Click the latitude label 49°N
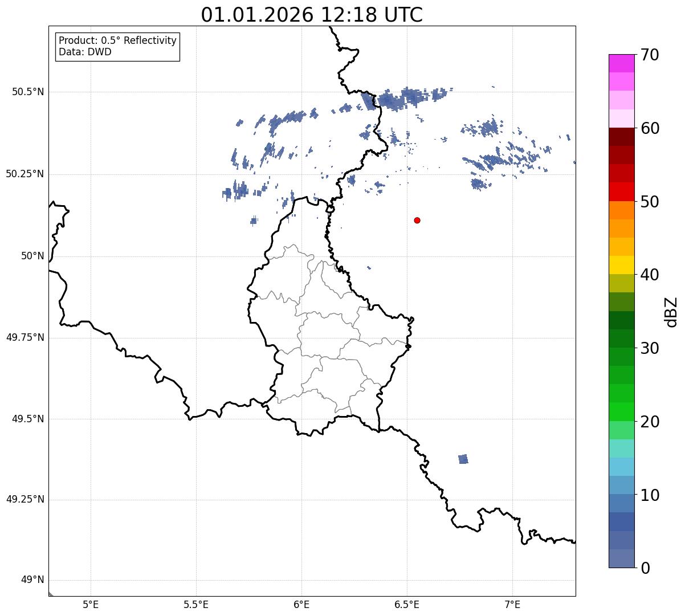Image resolution: width=685 pixels, height=616 pixels. 32,580
